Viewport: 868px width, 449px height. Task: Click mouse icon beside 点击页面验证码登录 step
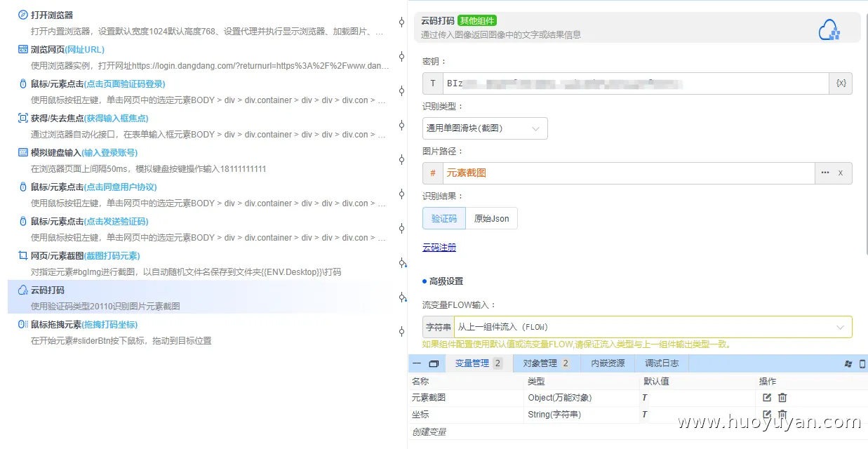(22, 83)
